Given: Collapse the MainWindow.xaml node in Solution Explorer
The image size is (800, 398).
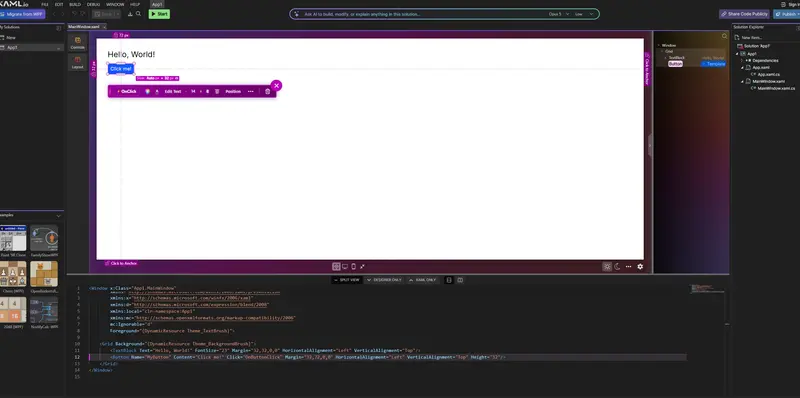Looking at the screenshot, I should pyautogui.click(x=742, y=81).
